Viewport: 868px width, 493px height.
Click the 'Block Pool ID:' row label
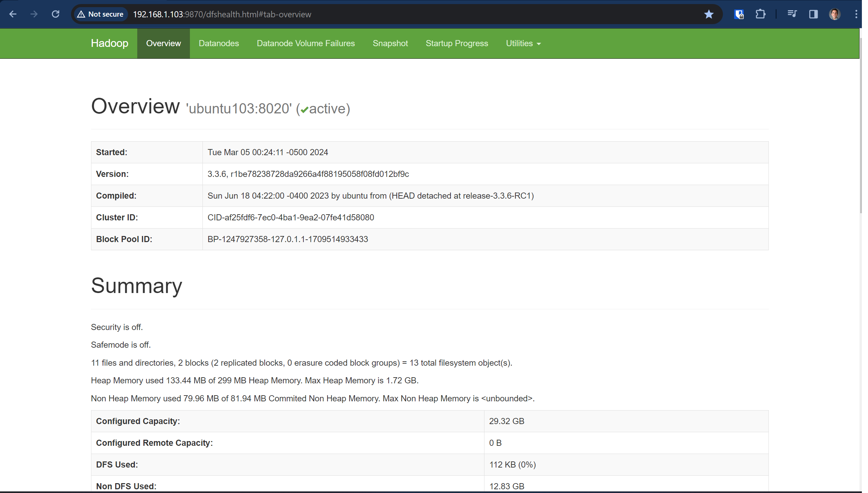pyautogui.click(x=124, y=239)
